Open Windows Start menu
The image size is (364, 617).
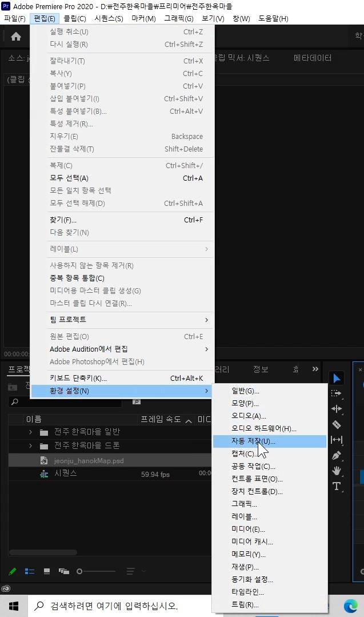(14, 606)
